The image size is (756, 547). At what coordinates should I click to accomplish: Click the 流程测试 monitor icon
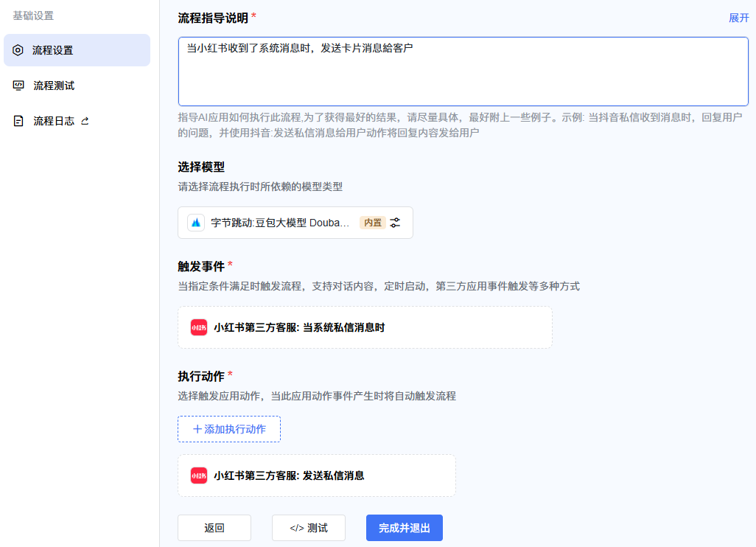point(18,86)
